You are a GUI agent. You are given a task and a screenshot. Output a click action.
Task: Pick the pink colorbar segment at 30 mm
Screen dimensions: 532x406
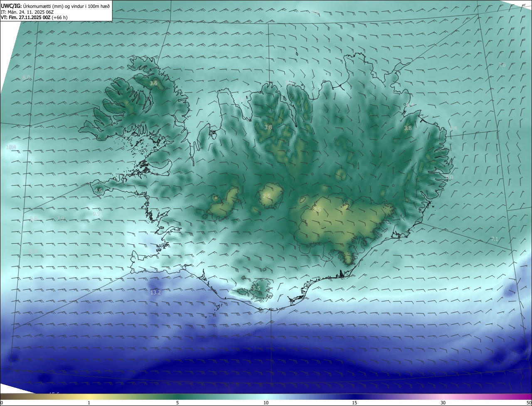coord(443,396)
